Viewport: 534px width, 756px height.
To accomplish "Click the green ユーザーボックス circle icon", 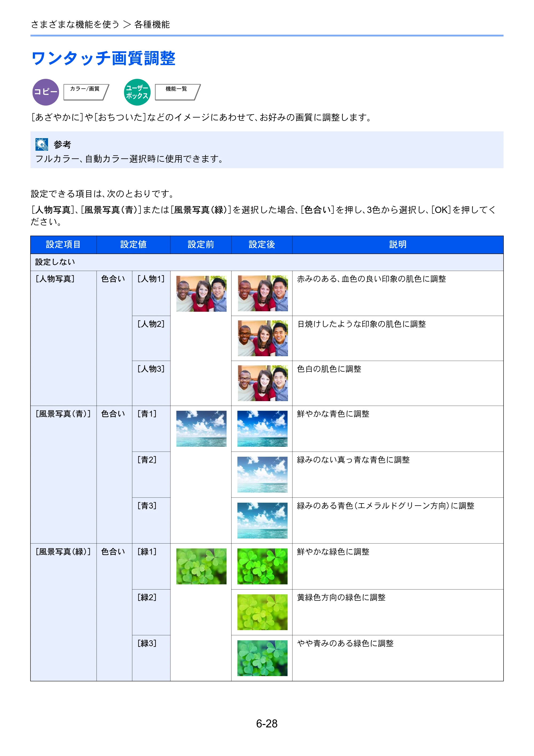I will pos(137,92).
